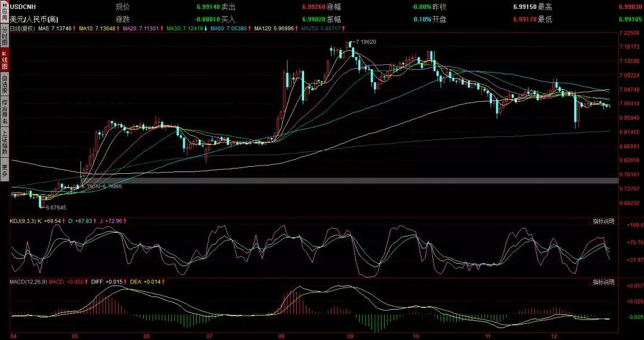Click the 6.67645 low price marker
Image resolution: width=644 pixels, height=340 pixels.
[x=56, y=208]
